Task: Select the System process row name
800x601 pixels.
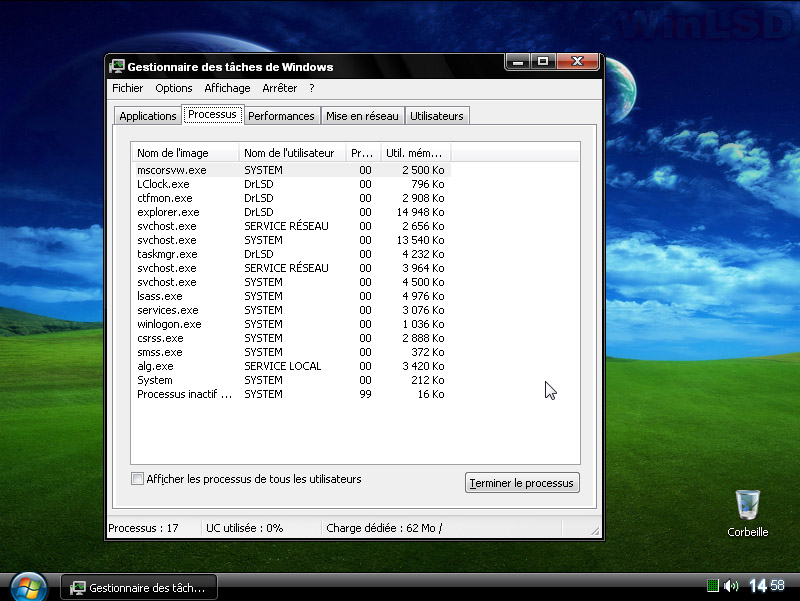Action: pyautogui.click(x=155, y=381)
